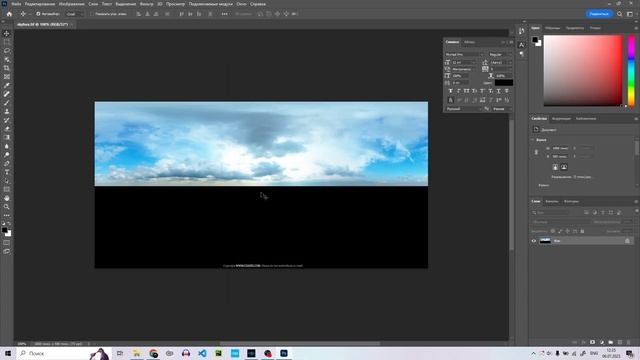Select the Gradient tool
The width and height of the screenshot is (640, 360).
(7, 138)
